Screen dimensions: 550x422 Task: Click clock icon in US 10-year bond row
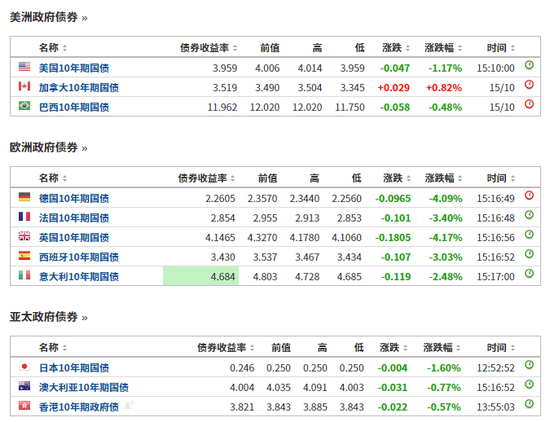(x=529, y=65)
